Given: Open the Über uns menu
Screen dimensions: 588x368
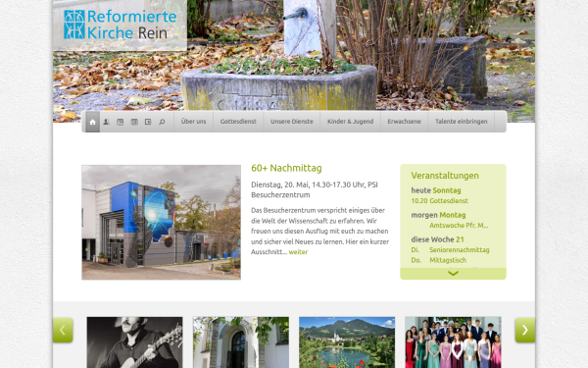Looking at the screenshot, I should 193,122.
